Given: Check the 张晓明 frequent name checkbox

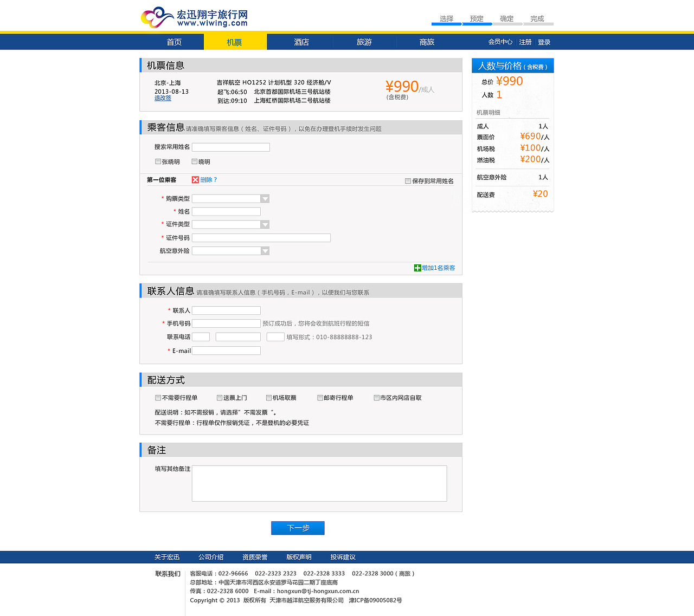Looking at the screenshot, I should click(158, 161).
